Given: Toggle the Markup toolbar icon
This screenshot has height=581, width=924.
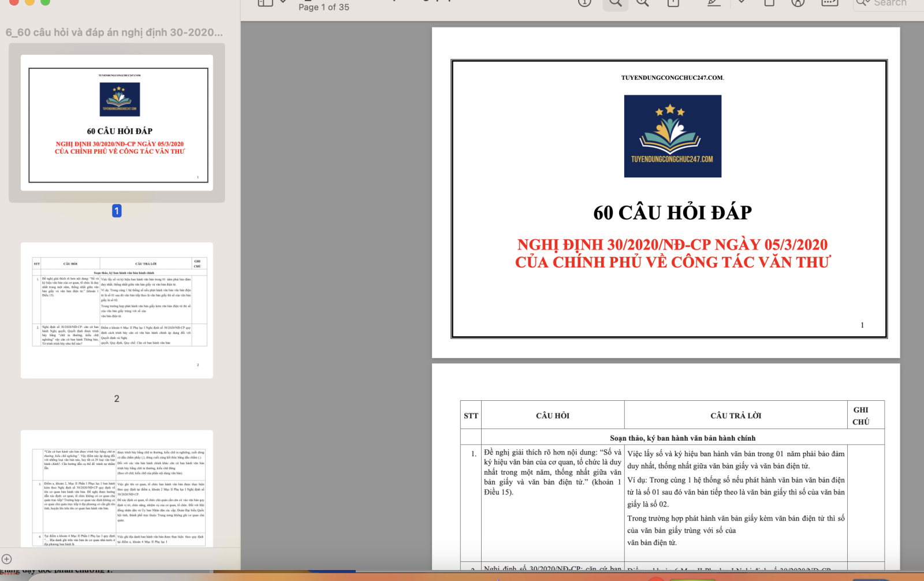Looking at the screenshot, I should pos(798,3).
